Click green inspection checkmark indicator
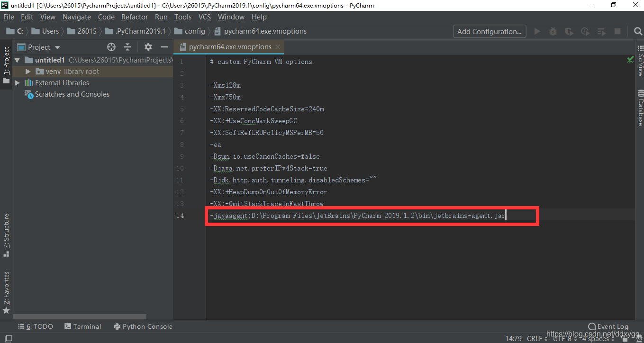The height and width of the screenshot is (343, 644). [630, 60]
